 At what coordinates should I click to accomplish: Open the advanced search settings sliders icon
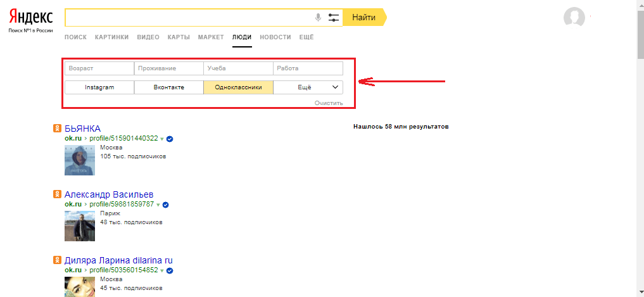(334, 18)
